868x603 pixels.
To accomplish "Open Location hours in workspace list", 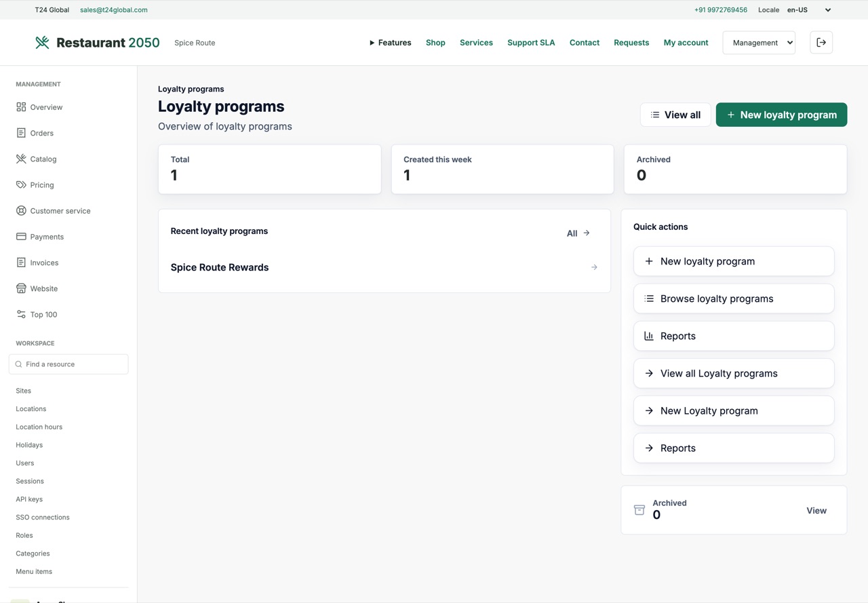I will [x=39, y=427].
